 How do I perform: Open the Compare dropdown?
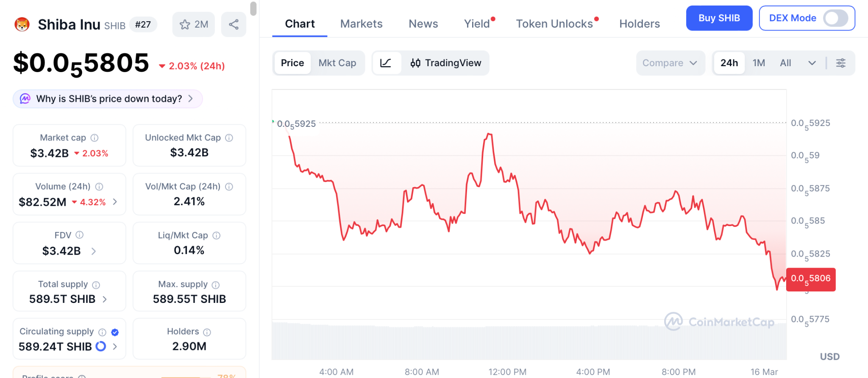coord(670,63)
